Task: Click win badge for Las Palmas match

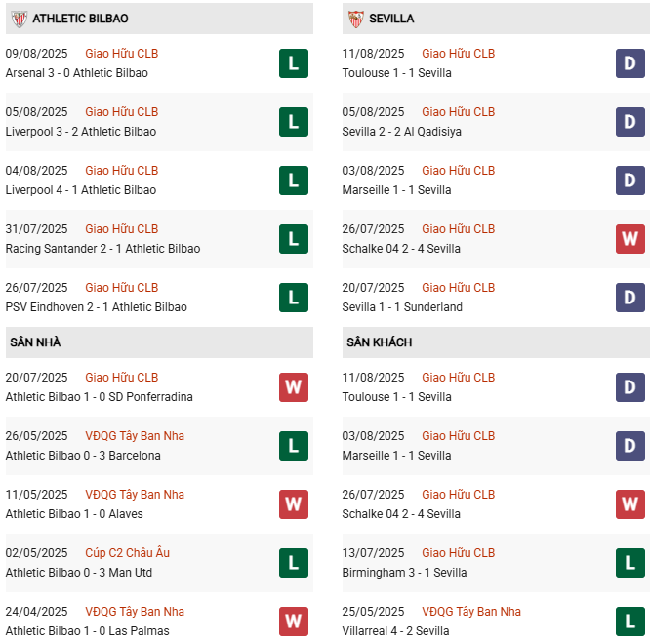Action: [x=293, y=622]
